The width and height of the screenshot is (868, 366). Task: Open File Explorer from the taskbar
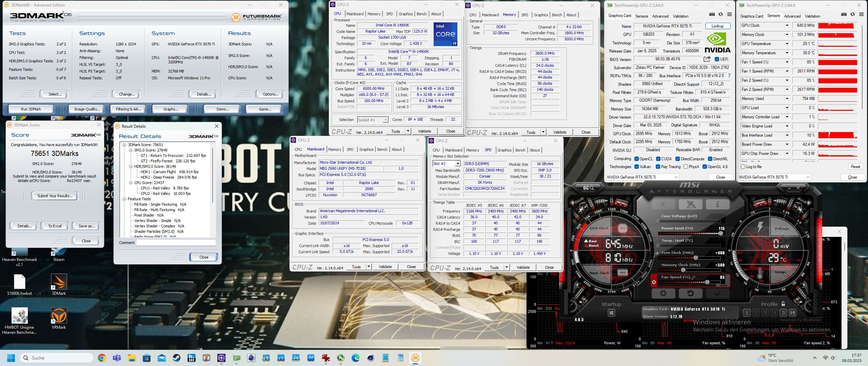point(132,358)
